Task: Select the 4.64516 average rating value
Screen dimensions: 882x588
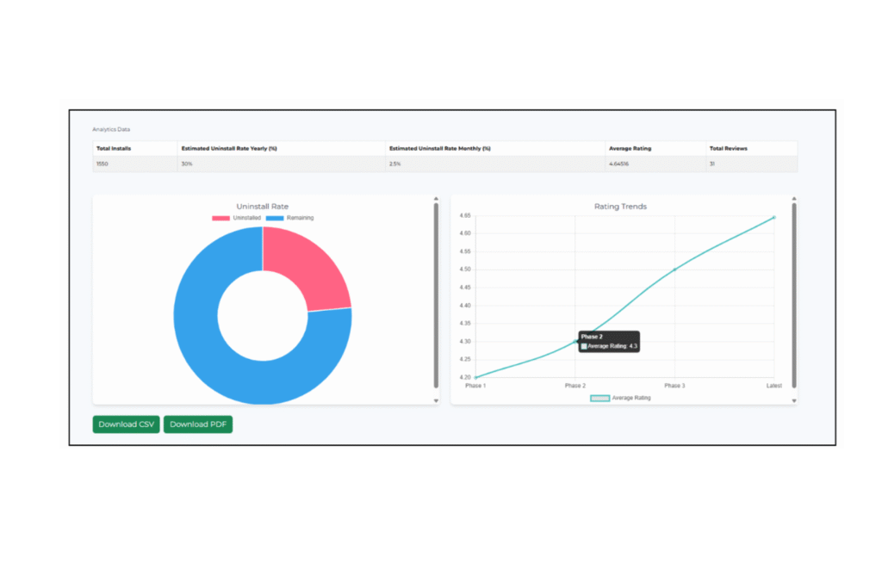Action: pyautogui.click(x=618, y=163)
